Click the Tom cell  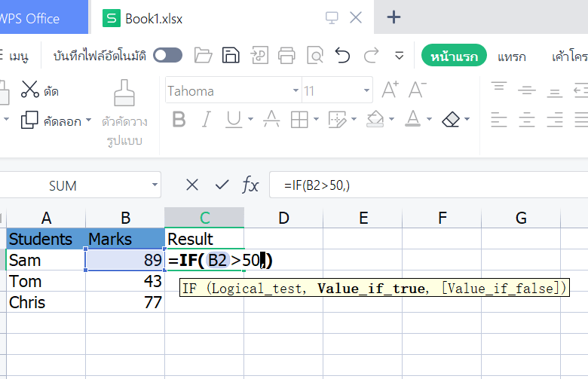point(46,281)
